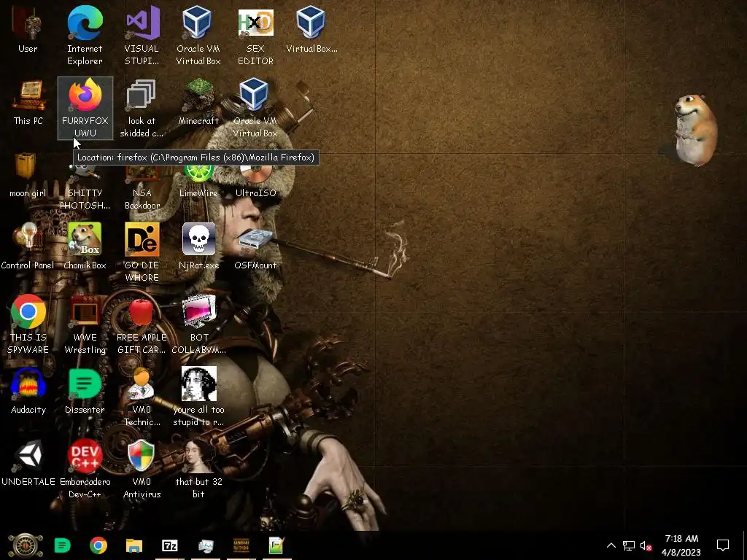Launch the SHITTY PHOTOSH... GIMP shortcut
747x560 pixels.
pos(85,187)
